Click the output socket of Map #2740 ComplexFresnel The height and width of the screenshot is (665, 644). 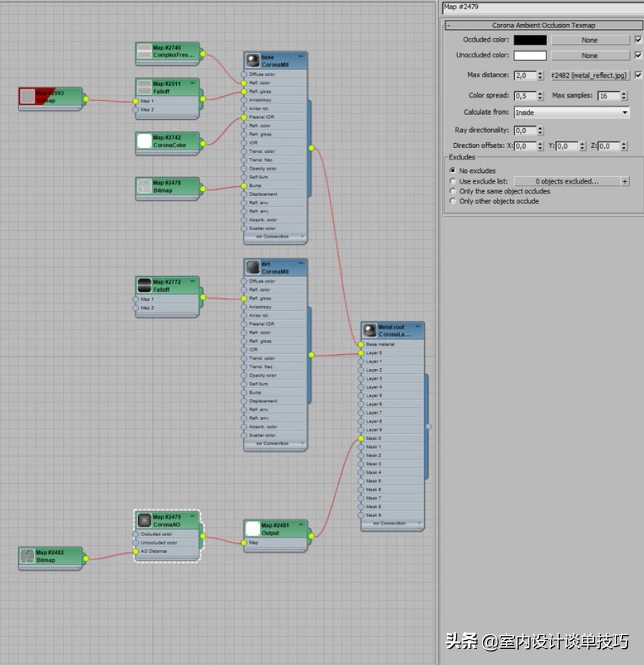tap(203, 55)
